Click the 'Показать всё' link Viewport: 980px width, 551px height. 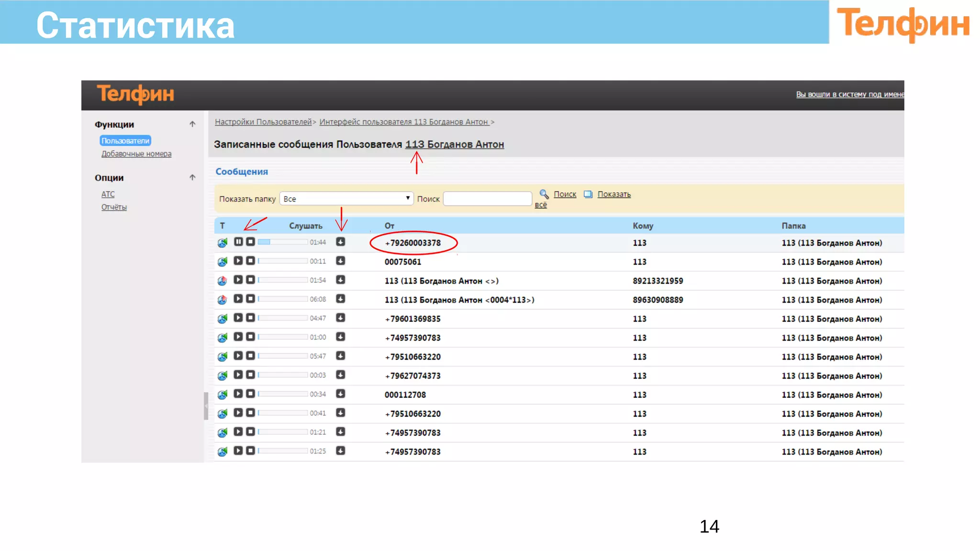[x=613, y=194]
